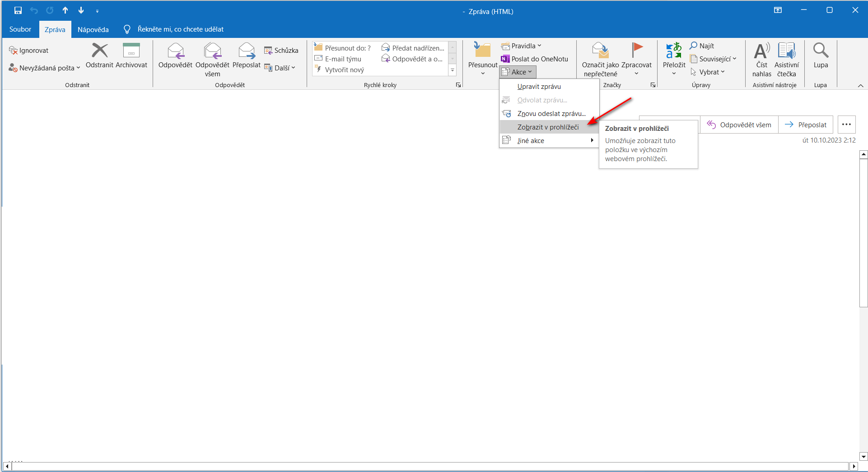Screen dimensions: 868x472
Task: Click the Lupa zoom magnifier icon
Action: [x=821, y=51]
